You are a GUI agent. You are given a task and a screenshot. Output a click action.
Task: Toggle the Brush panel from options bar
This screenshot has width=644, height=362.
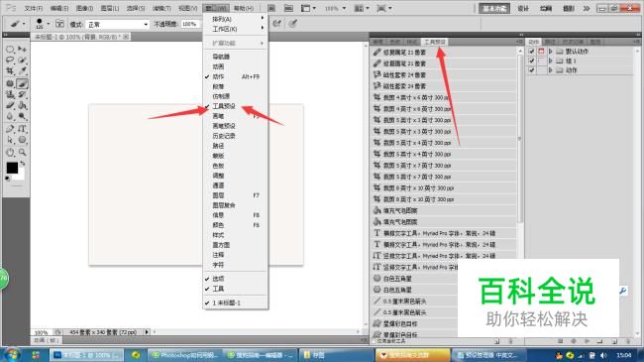(59, 24)
